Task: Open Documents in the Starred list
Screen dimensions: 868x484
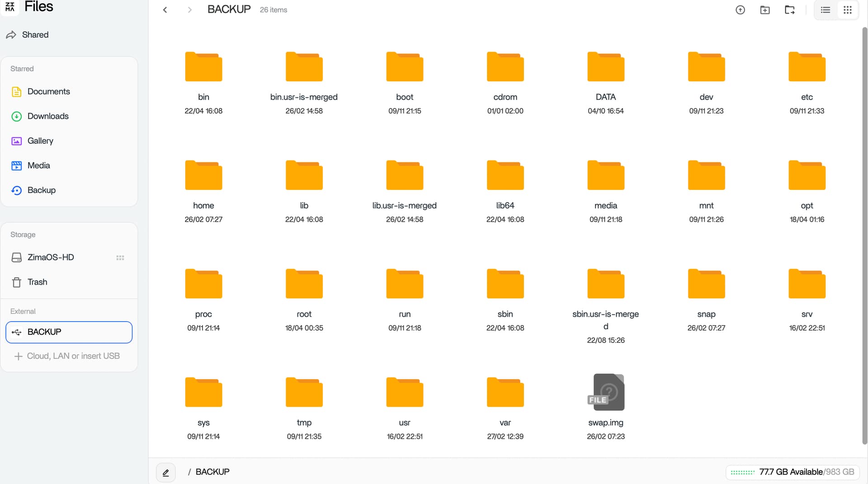Action: click(48, 91)
